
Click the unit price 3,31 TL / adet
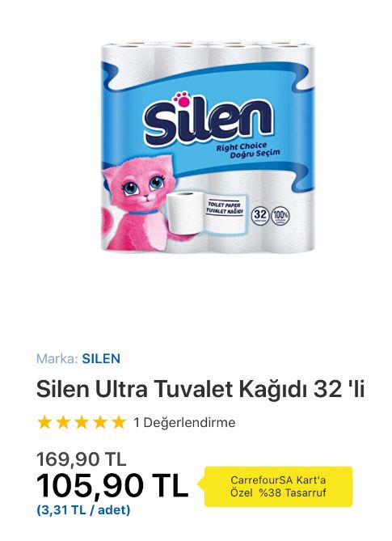point(83,510)
